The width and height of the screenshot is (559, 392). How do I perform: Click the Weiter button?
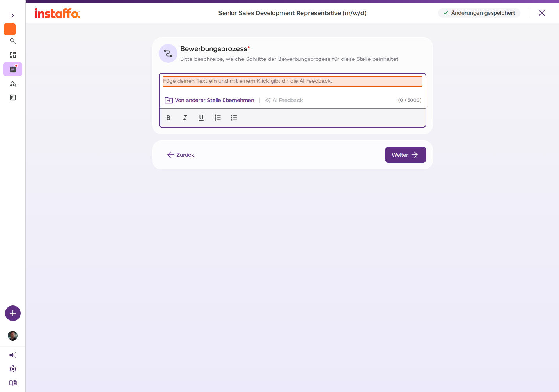click(406, 155)
